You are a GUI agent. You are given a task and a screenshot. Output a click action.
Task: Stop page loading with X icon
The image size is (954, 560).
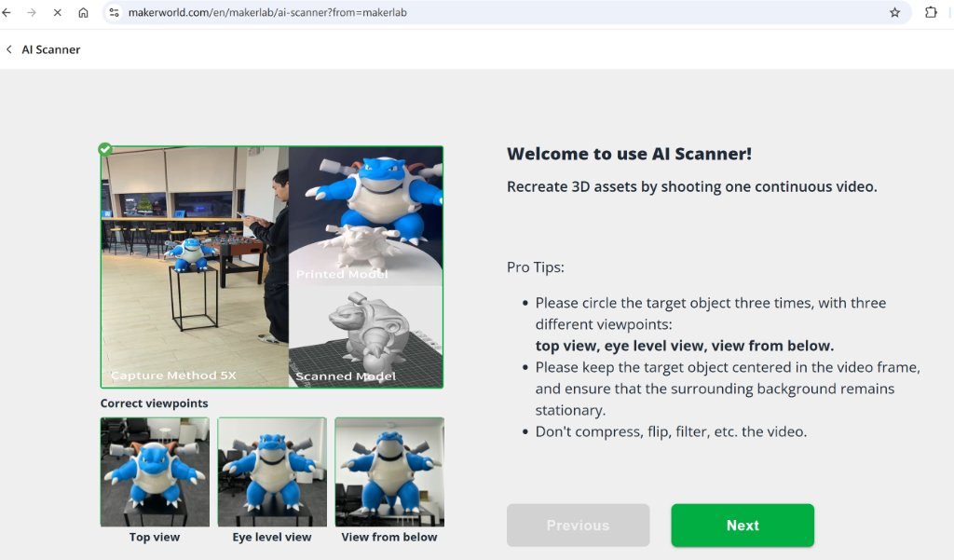click(57, 12)
